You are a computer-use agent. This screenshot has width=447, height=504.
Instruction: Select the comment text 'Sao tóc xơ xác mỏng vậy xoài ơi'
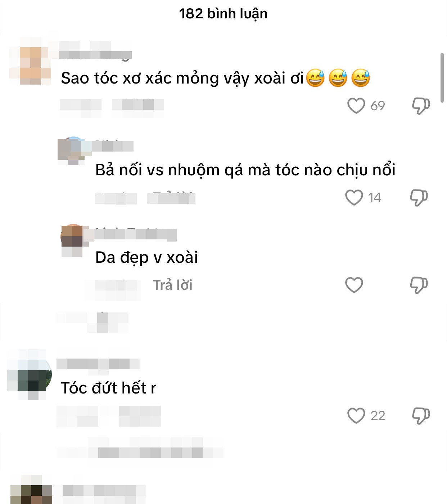pos(182,78)
